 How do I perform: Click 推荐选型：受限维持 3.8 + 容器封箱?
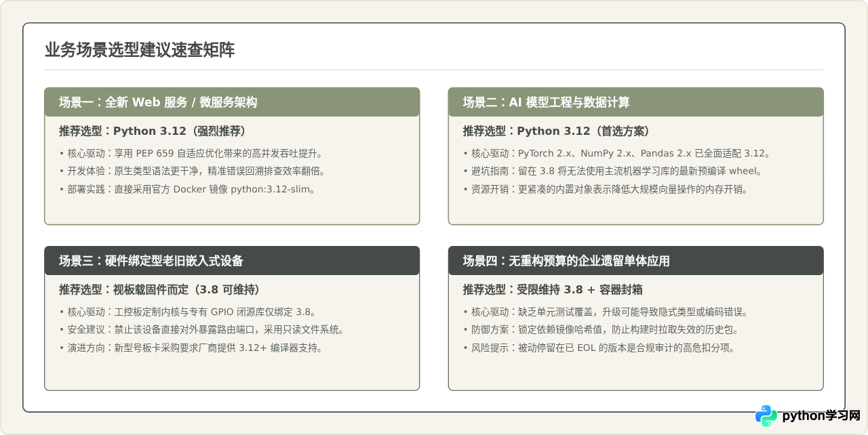click(x=553, y=289)
